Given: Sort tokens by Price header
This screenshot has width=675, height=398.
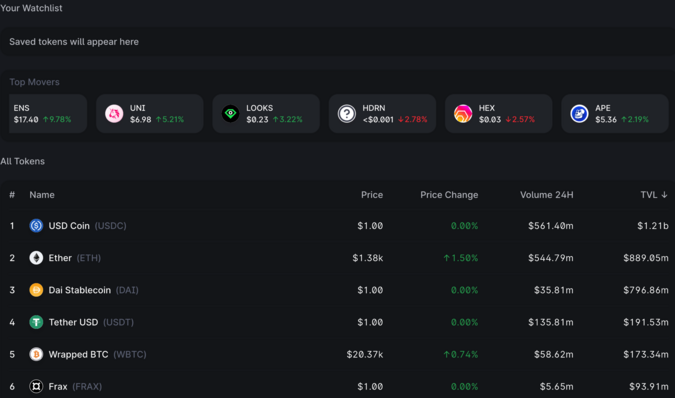Looking at the screenshot, I should (x=372, y=195).
